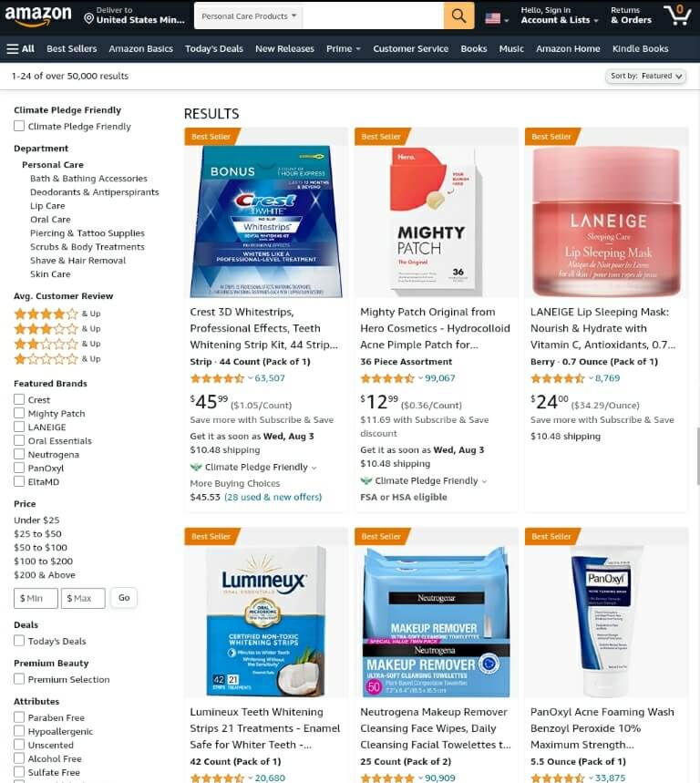Image resolution: width=700 pixels, height=783 pixels.
Task: Click the Deliver to location pin
Action: click(89, 19)
